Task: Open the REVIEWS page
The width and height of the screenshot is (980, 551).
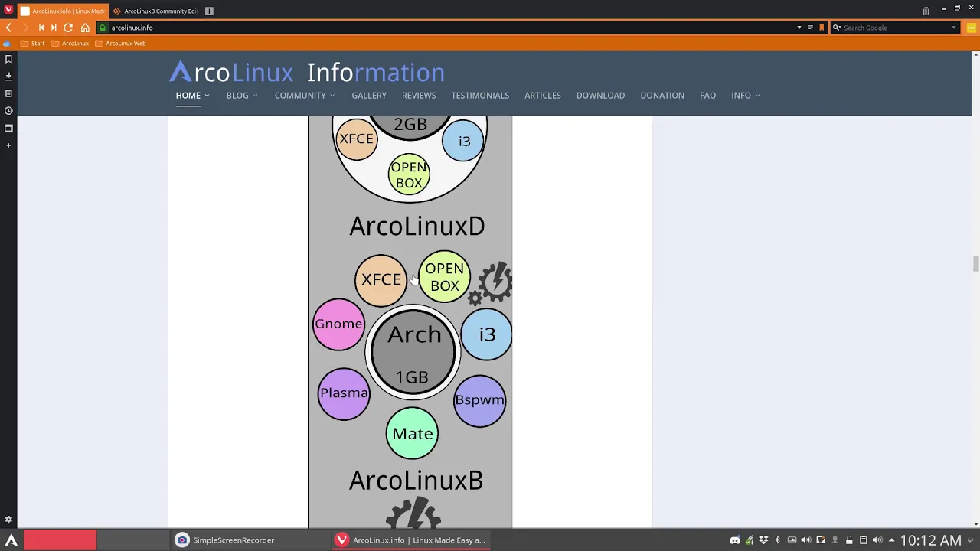Action: pyautogui.click(x=419, y=96)
